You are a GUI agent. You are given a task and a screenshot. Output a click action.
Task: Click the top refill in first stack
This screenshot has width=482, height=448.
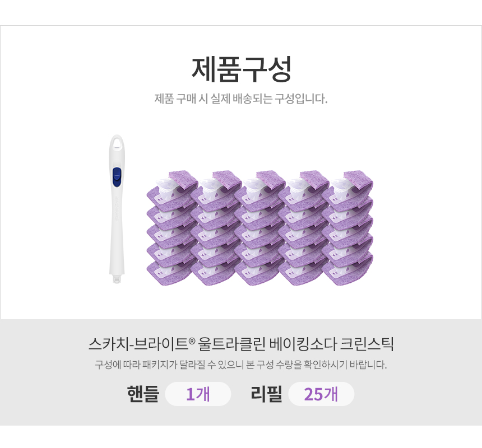[x=172, y=189]
